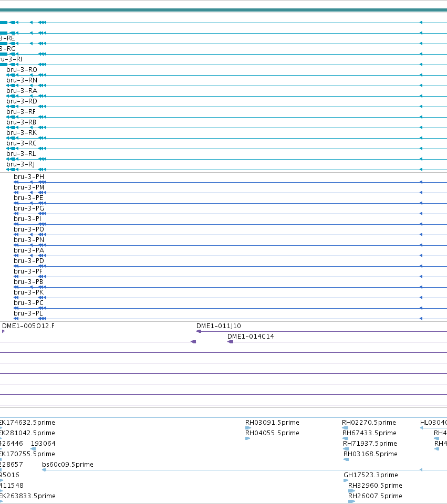Click the bru-3-PA protein label
447x504 pixels.
(29, 250)
